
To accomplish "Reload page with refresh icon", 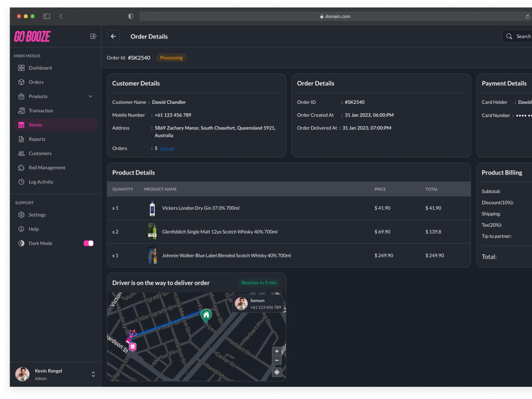I will [x=528, y=16].
